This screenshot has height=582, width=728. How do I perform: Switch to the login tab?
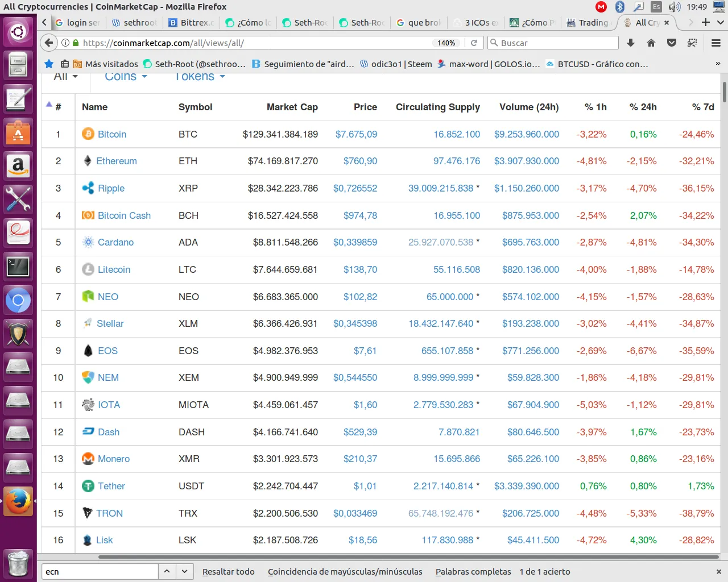(78, 22)
